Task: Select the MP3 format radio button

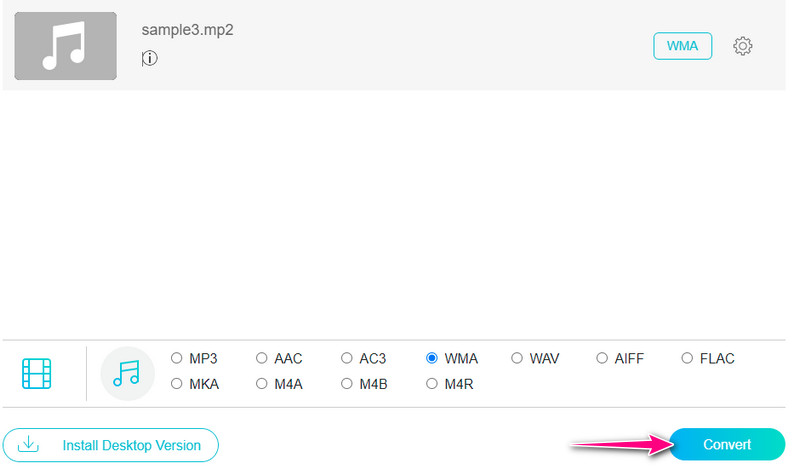Action: [177, 358]
